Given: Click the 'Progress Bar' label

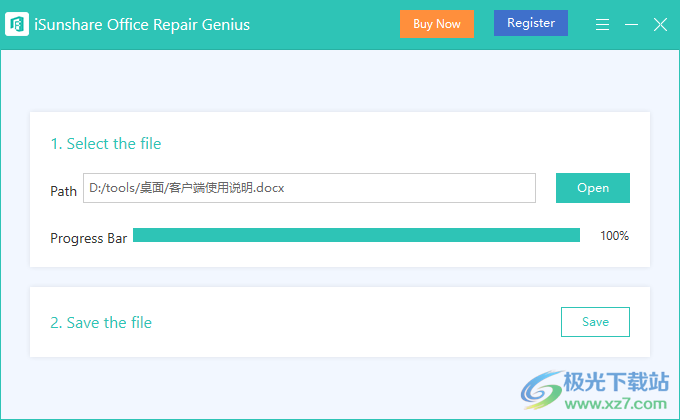Looking at the screenshot, I should pyautogui.click(x=88, y=238).
